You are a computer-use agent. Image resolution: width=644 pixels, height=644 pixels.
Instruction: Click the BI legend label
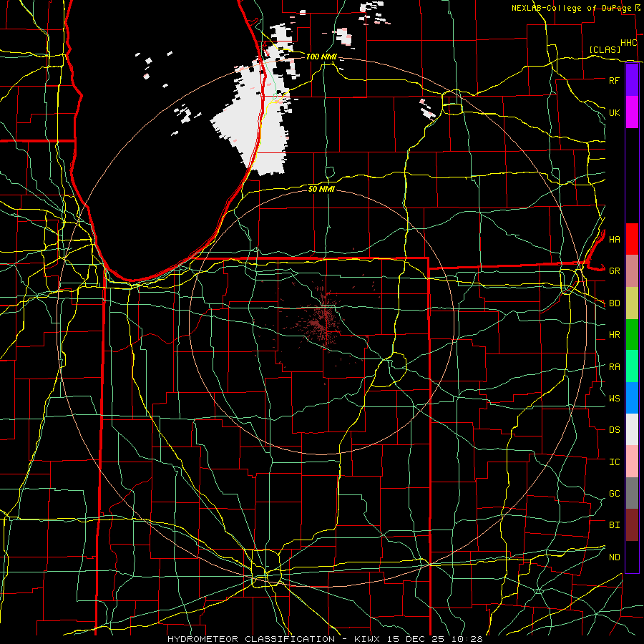(614, 525)
